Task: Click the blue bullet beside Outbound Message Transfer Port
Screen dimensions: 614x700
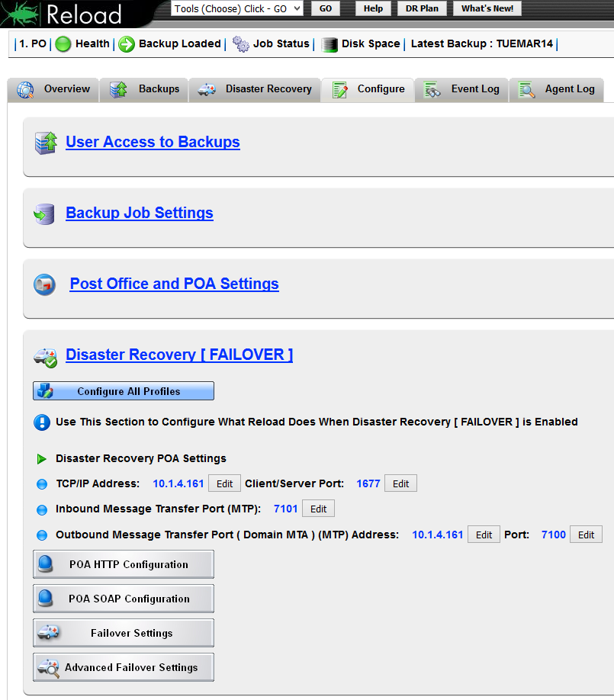Action: coord(42,535)
